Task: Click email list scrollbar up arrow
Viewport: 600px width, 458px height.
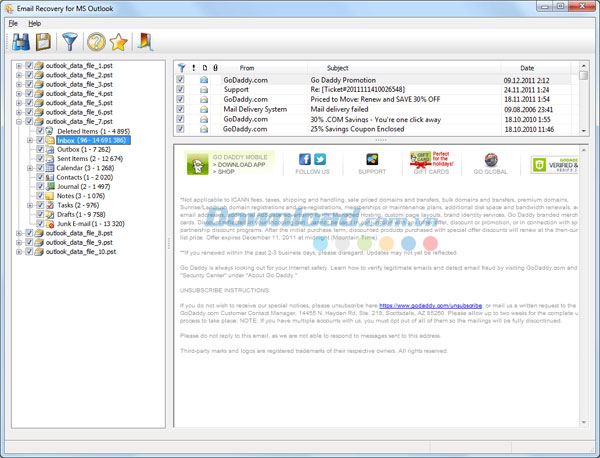Action: click(x=584, y=65)
